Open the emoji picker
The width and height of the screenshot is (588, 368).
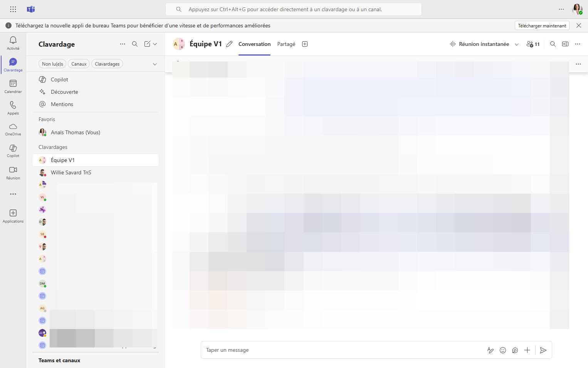(x=503, y=350)
